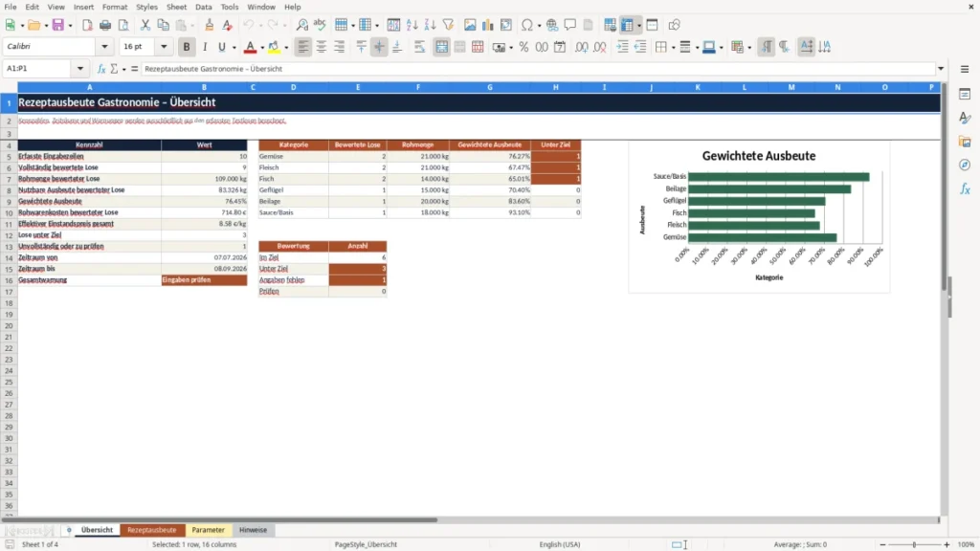Open the Find and Replace tool
This screenshot has width=980, height=551.
301,25
